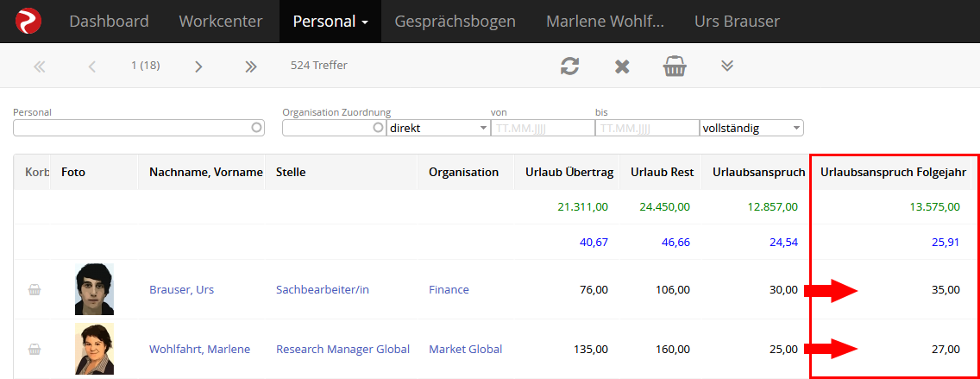This screenshot has width=980, height=379.
Task: Open Finance organisation link
Action: click(x=449, y=289)
